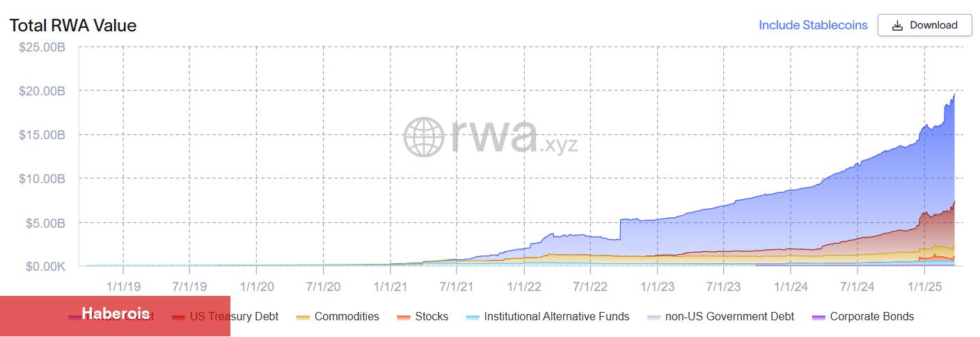Click the Commodities legend color marker

(x=303, y=318)
